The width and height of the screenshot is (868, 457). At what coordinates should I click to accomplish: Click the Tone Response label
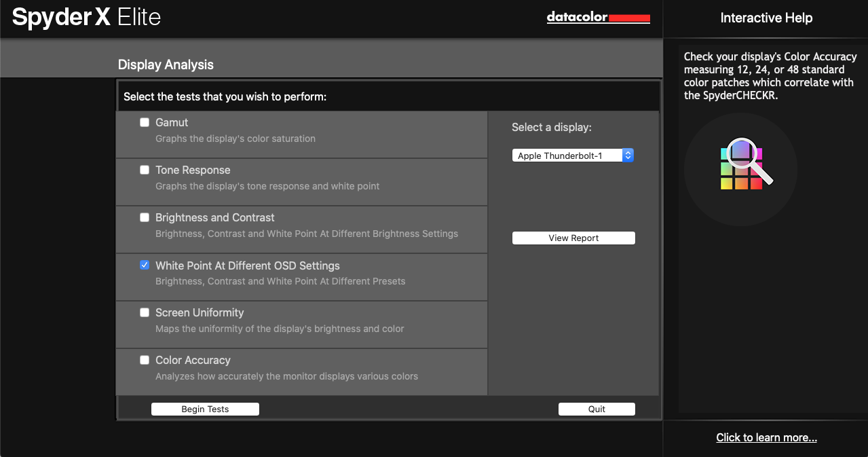point(193,170)
